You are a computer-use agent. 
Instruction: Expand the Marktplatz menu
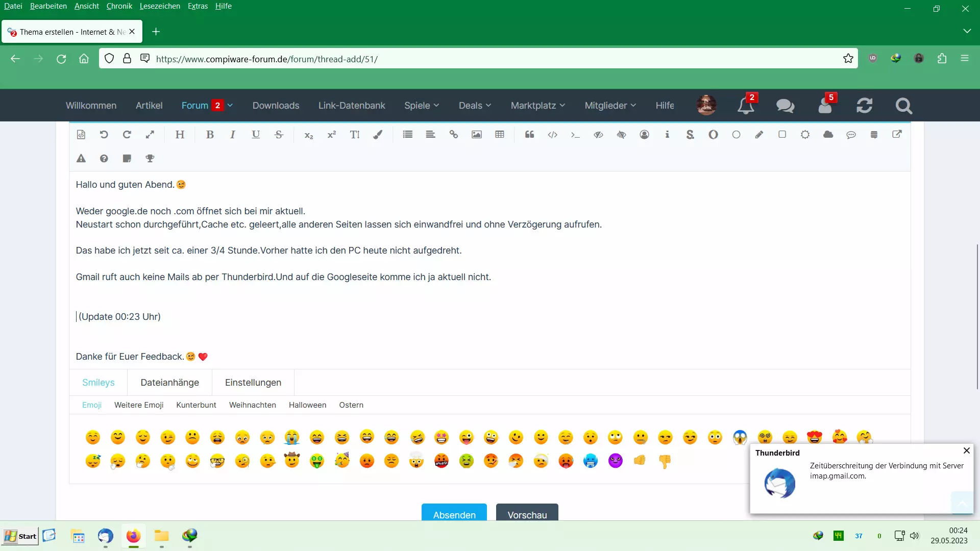(538, 106)
